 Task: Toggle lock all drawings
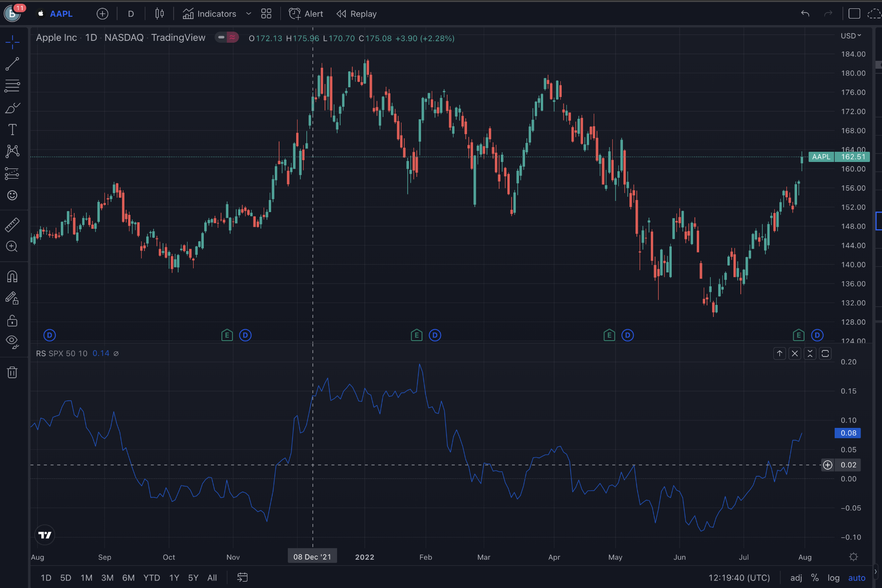tap(13, 321)
